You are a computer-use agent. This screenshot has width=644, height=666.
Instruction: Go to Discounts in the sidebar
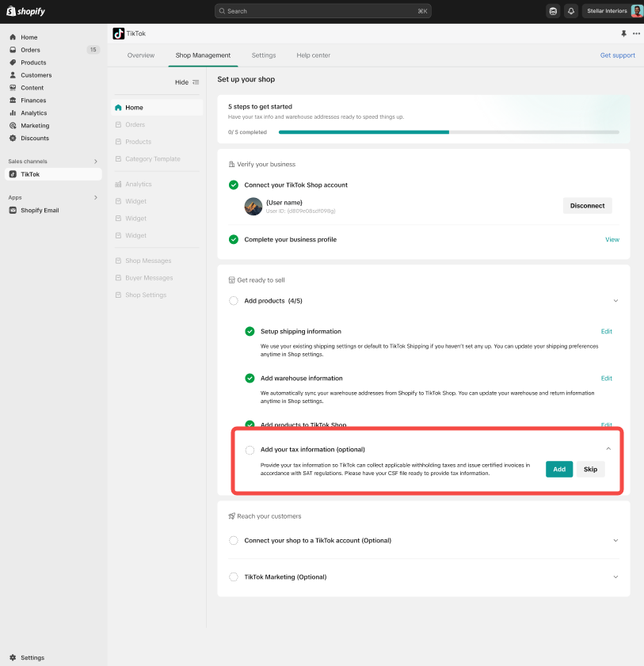point(35,139)
